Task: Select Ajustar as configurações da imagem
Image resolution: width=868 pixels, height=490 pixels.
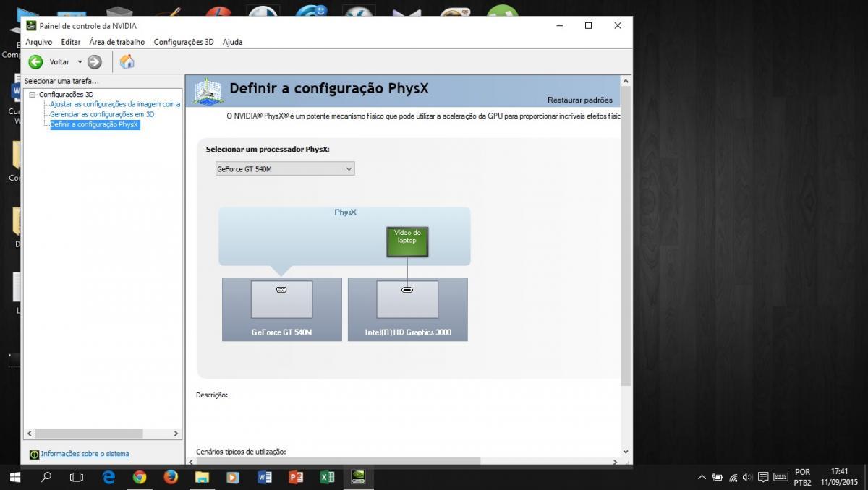Action: click(x=115, y=104)
